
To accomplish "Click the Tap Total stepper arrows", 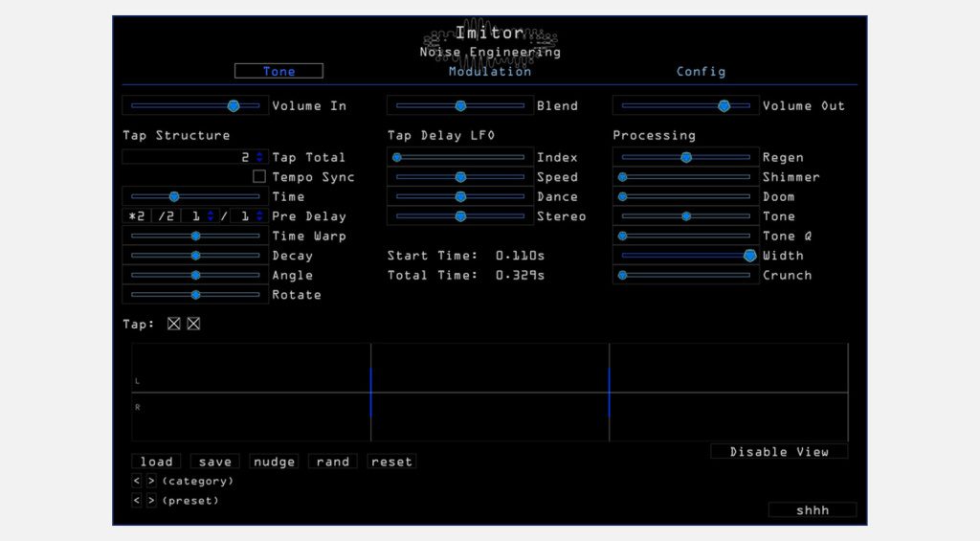I will tap(259, 157).
